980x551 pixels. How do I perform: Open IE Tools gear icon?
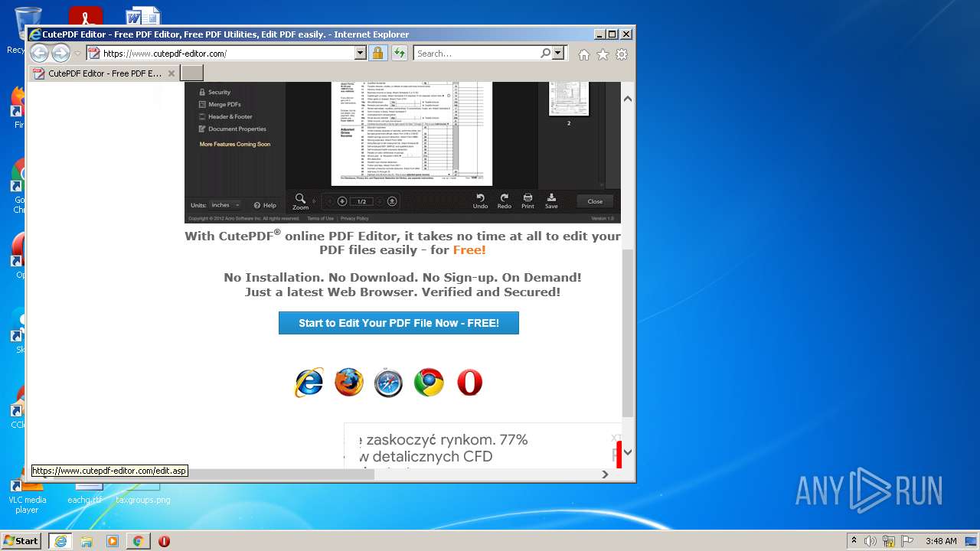[622, 54]
